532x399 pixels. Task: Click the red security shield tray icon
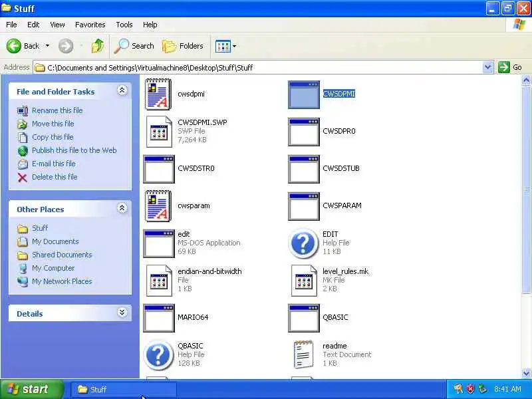(x=470, y=389)
